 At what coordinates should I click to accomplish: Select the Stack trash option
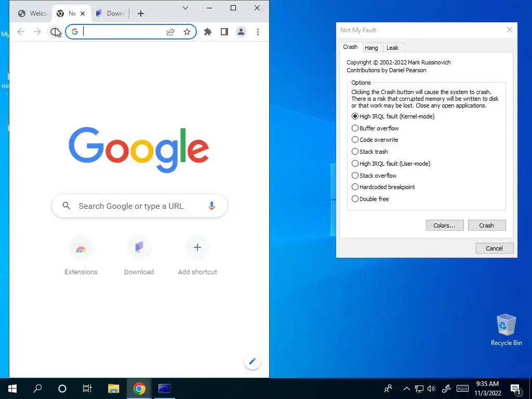point(370,152)
